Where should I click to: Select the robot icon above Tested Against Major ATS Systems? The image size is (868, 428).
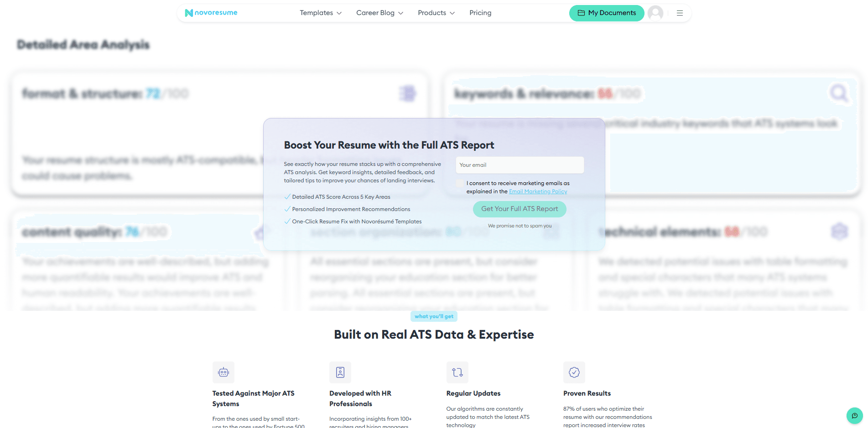point(223,372)
